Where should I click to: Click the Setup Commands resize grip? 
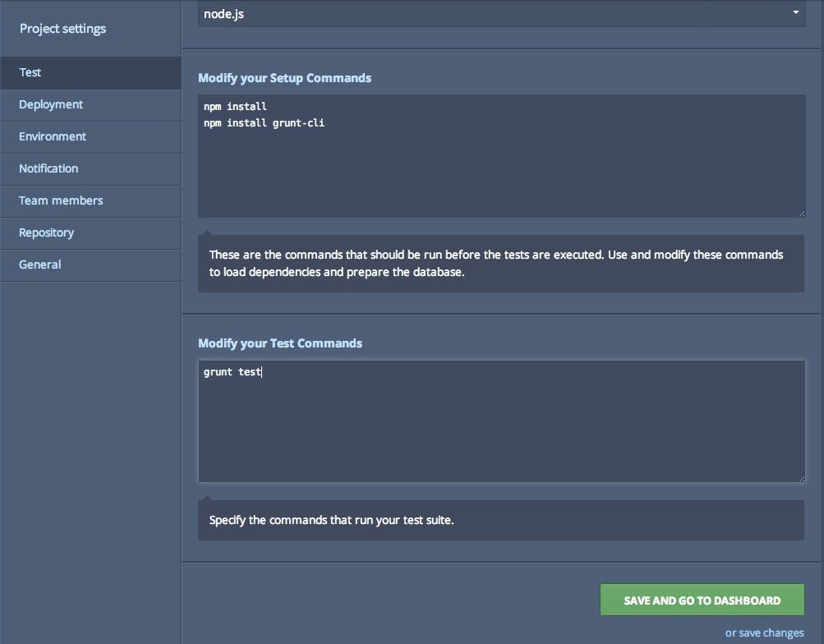(800, 211)
